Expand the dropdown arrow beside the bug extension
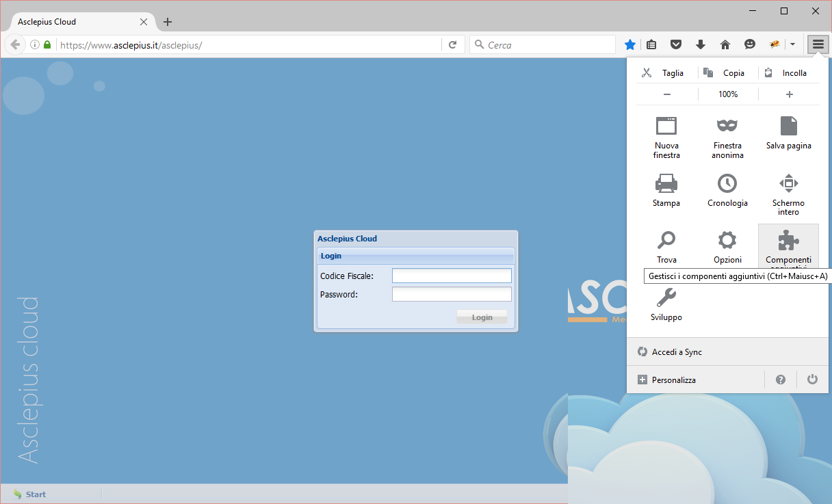 (792, 44)
